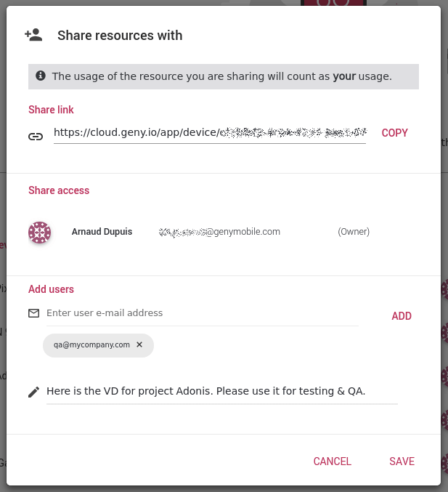Save the sharing settings
The image size is (448, 492).
(402, 461)
